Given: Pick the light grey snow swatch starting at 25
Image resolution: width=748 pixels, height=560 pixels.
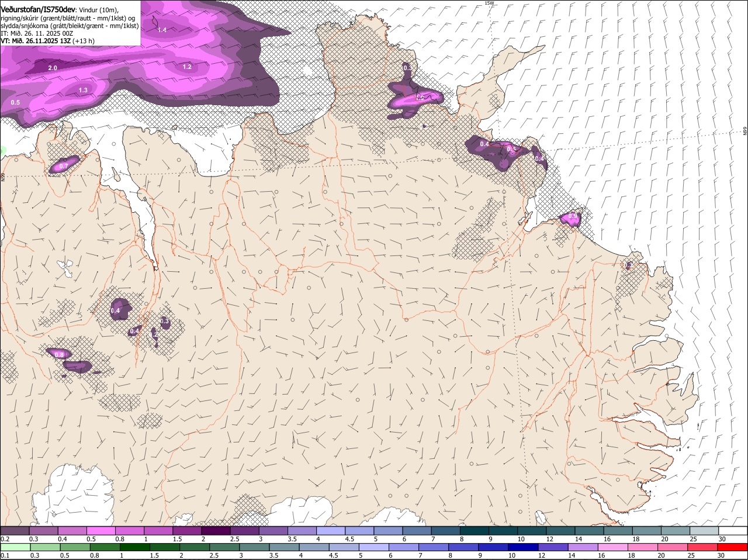Looking at the screenshot, I should 705,531.
